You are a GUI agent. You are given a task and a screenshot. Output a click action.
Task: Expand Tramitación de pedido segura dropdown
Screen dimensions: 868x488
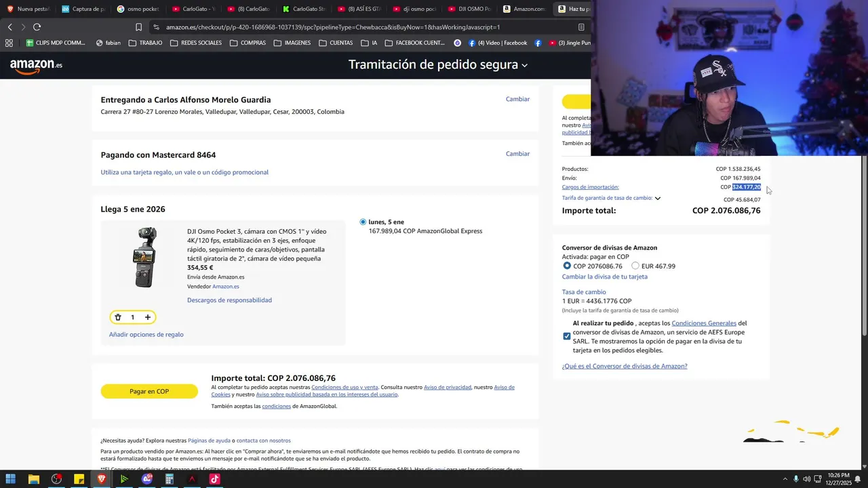coord(437,65)
